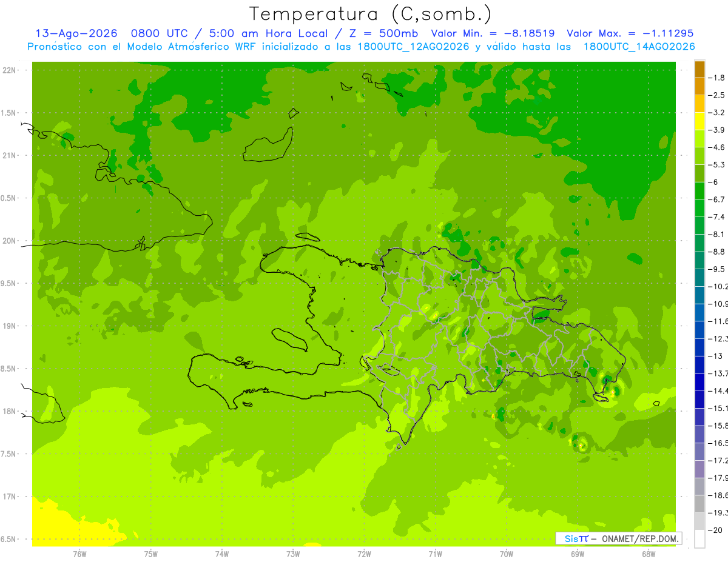Click the "9.5N" latitude axis label
The width and height of the screenshot is (728, 562).
point(8,284)
